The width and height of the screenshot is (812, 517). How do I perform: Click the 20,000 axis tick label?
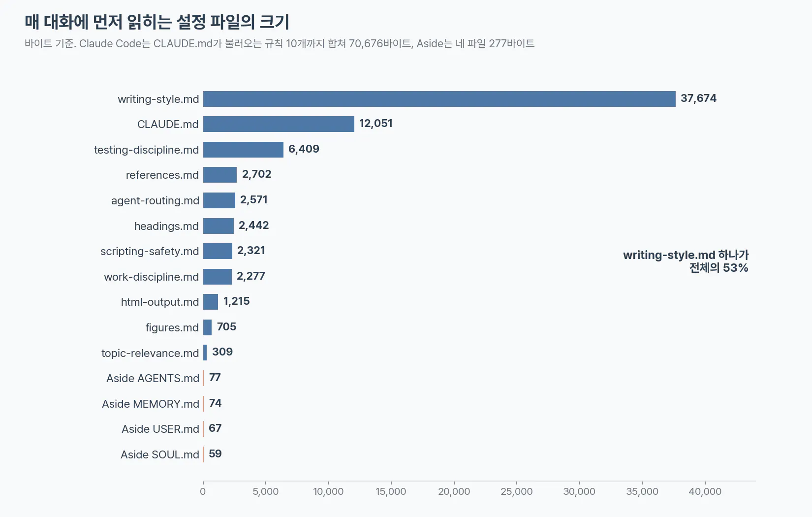(454, 491)
